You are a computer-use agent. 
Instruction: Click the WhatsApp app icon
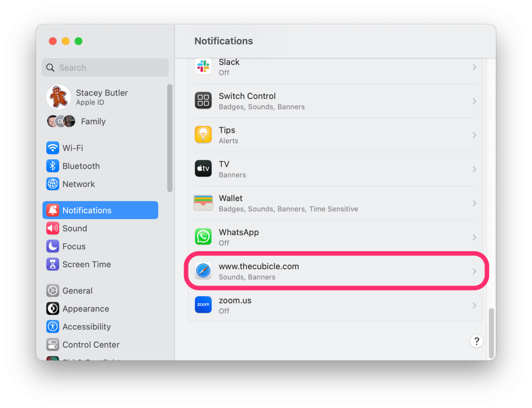(203, 237)
